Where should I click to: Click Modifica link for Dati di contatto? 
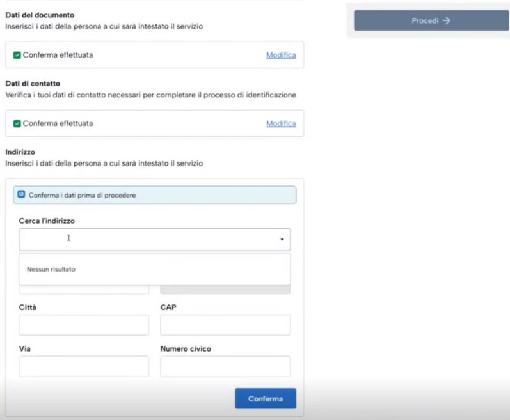[x=281, y=123]
